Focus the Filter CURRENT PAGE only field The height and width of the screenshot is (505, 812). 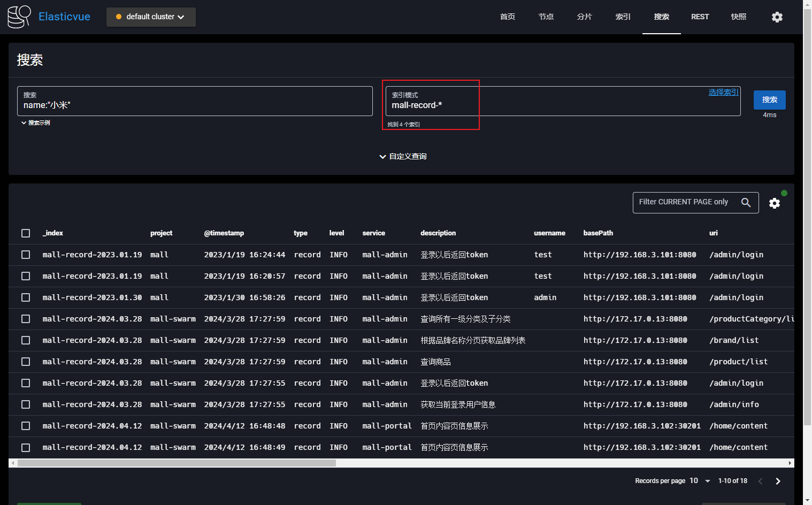click(685, 202)
